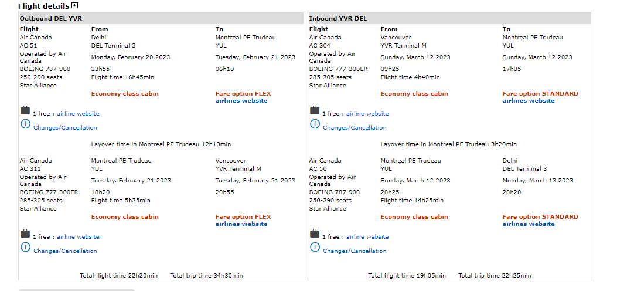Open airlines website link under AC 51 FLEX fare

pos(241,101)
